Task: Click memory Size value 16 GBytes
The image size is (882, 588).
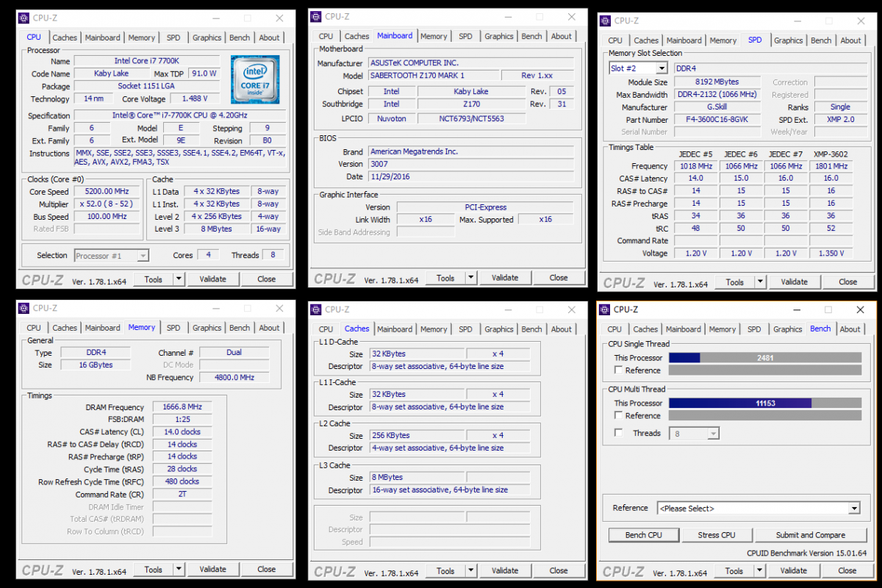Action: (x=96, y=365)
